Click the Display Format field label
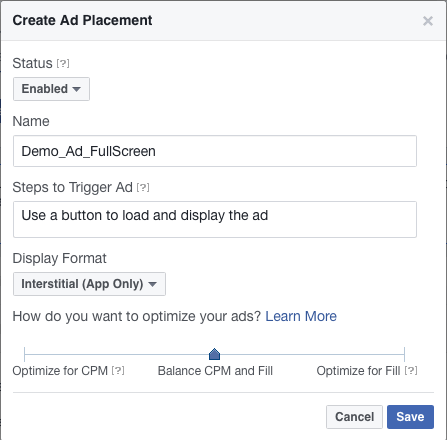Screen dimensions: 447x440 click(x=59, y=258)
